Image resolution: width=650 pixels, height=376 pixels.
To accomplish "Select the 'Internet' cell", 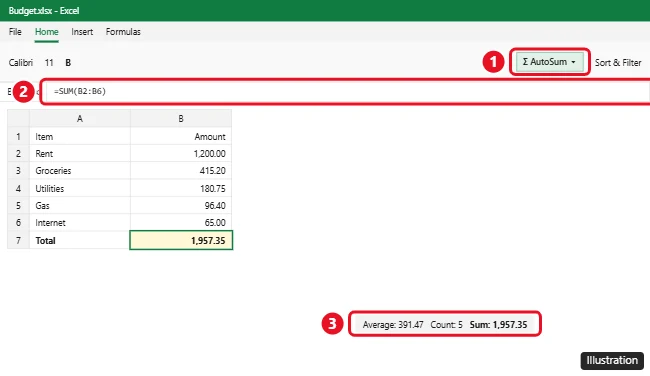I will coord(80,223).
